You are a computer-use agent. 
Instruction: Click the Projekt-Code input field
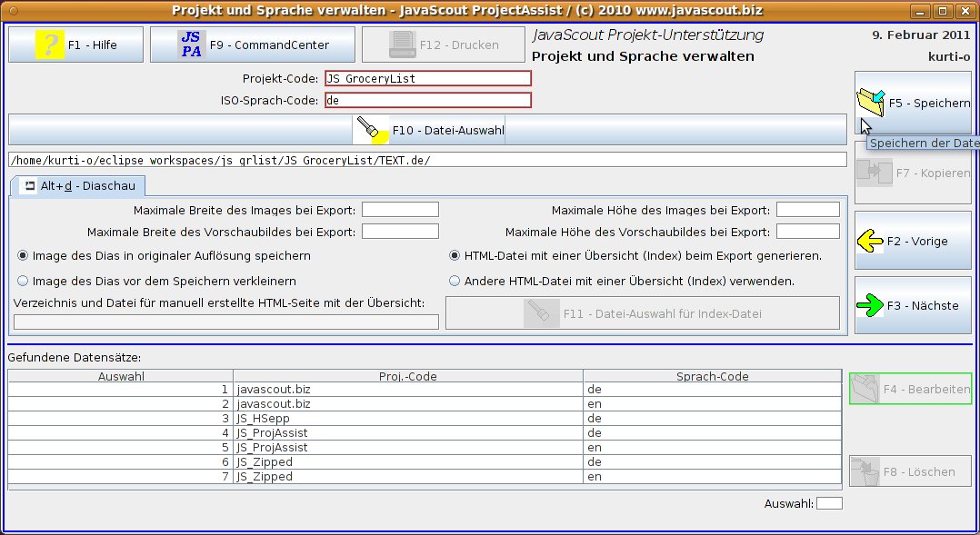(x=427, y=79)
